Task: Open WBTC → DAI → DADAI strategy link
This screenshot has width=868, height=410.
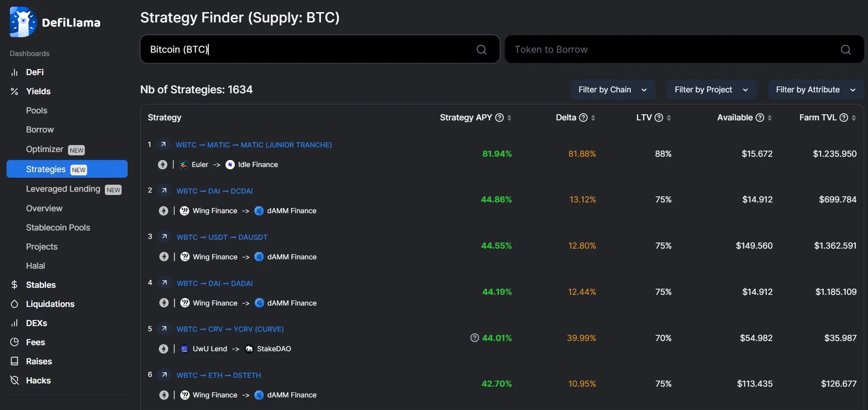Action: point(215,284)
